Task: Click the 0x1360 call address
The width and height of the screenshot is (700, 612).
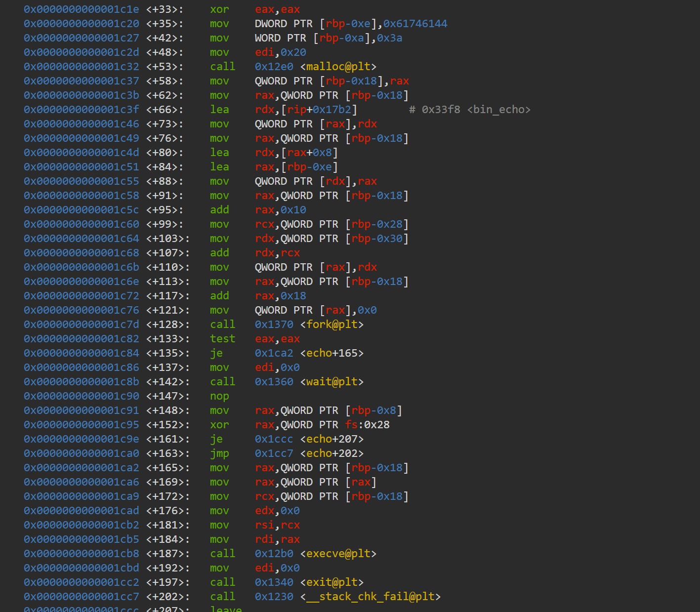Action: [274, 382]
